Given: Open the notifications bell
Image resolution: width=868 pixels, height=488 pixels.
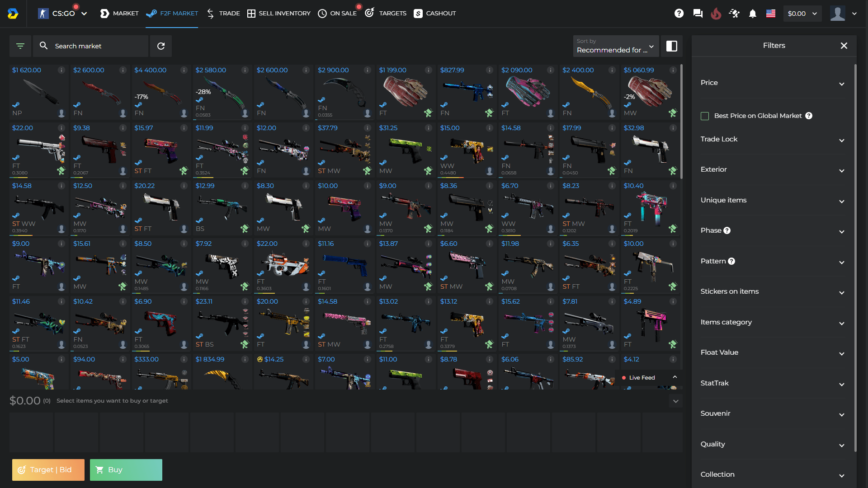Looking at the screenshot, I should click(x=752, y=14).
